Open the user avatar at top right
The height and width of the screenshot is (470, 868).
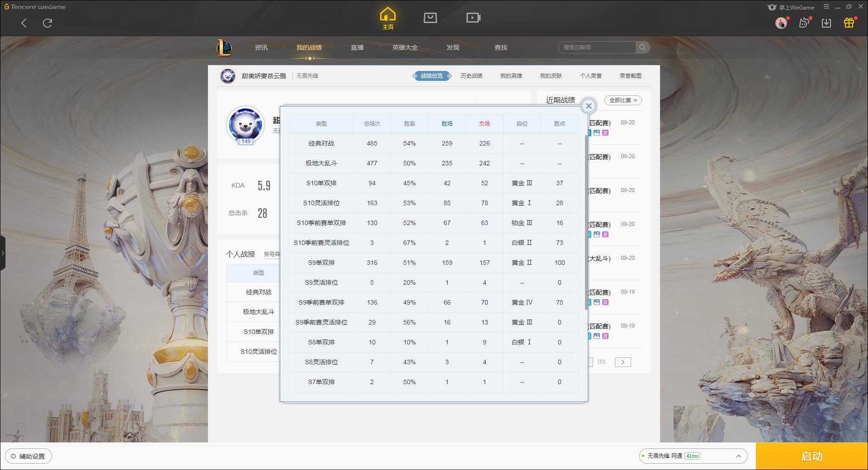[781, 23]
